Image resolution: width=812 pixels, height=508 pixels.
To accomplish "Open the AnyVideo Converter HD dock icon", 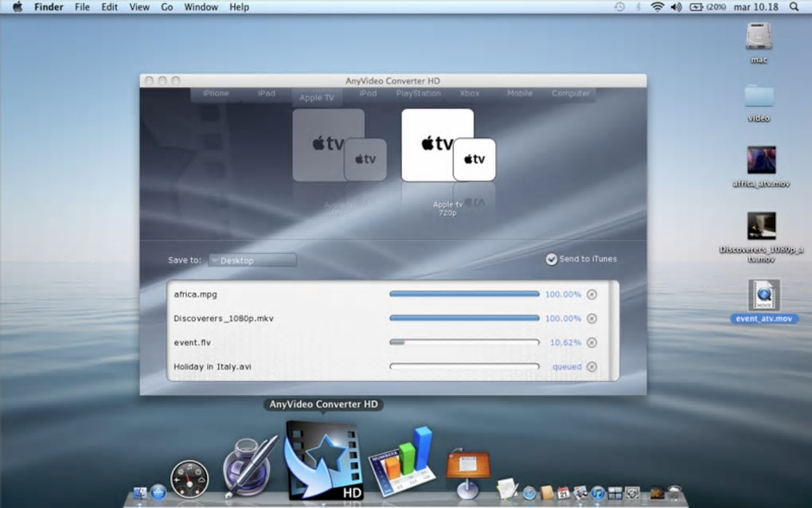I will (x=324, y=461).
